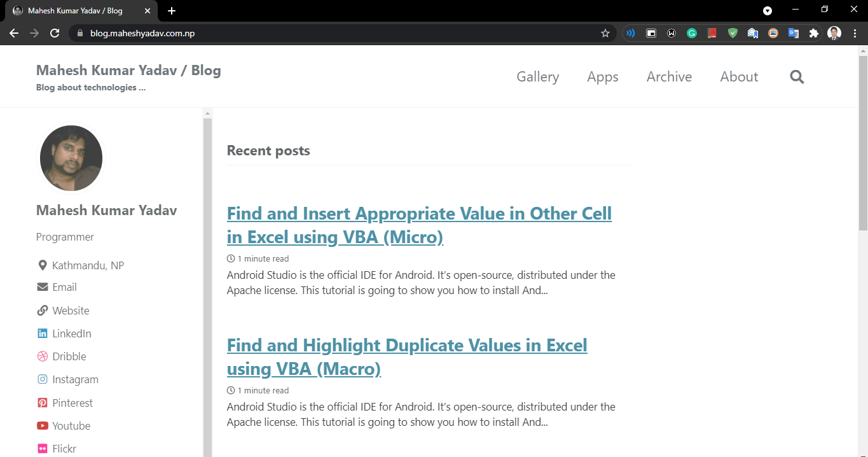Reload the page with the refresh icon
This screenshot has width=868, height=457.
click(55, 33)
